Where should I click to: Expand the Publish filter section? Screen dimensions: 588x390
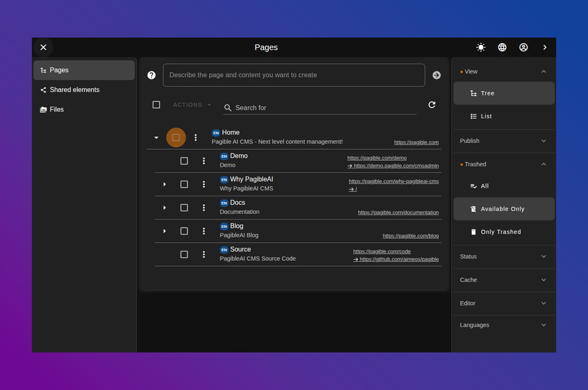pos(503,141)
